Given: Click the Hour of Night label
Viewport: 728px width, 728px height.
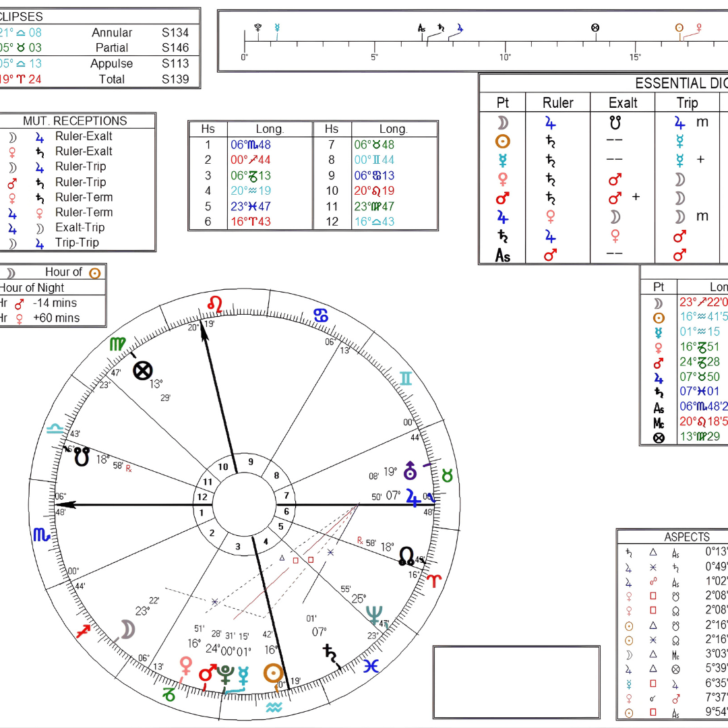Looking at the screenshot, I should click(x=32, y=288).
